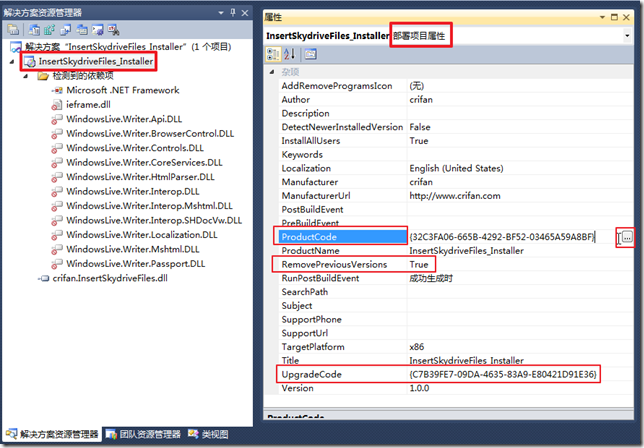
Task: Select crifan.InsertSkydriveFiles.dll
Action: pyautogui.click(x=110, y=278)
